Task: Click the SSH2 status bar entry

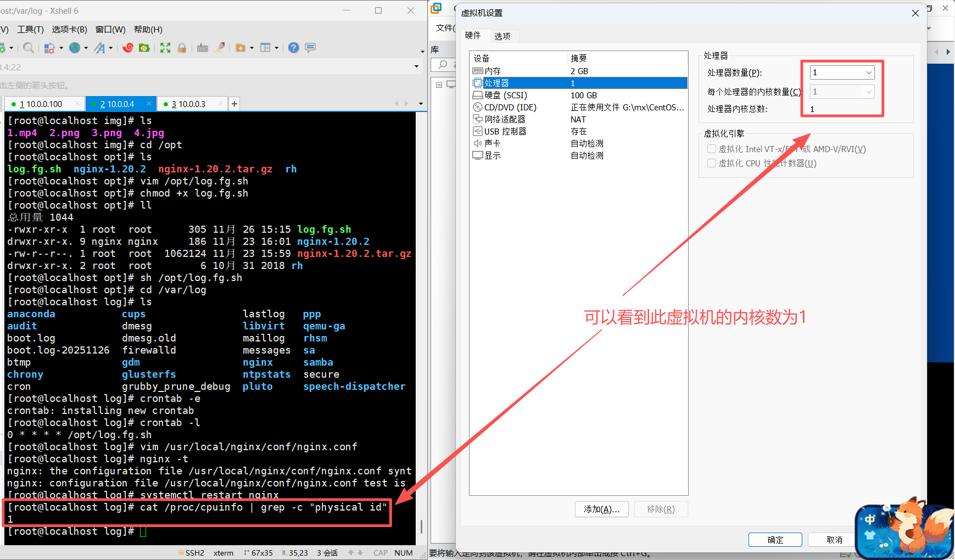Action: tap(191, 553)
